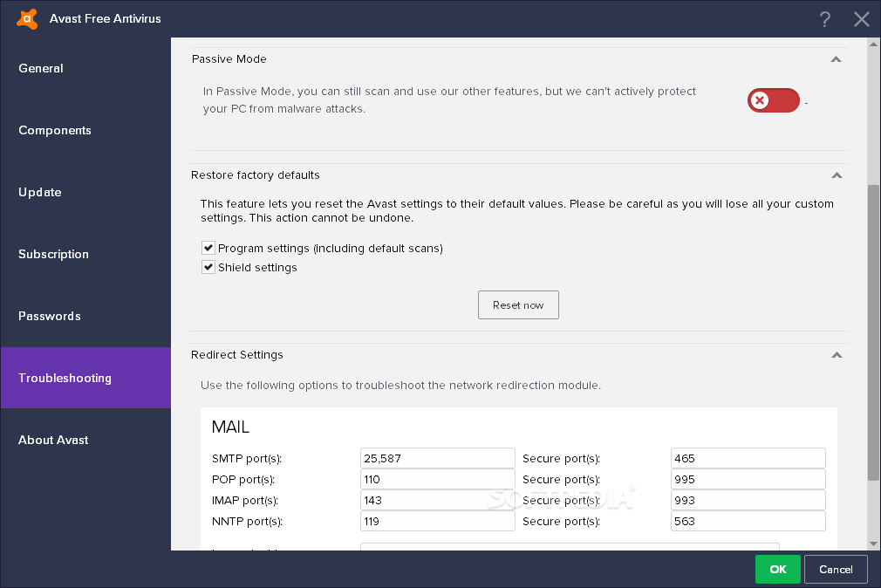Image resolution: width=881 pixels, height=588 pixels.
Task: Click the NNTP port(s) input field
Action: pos(437,521)
